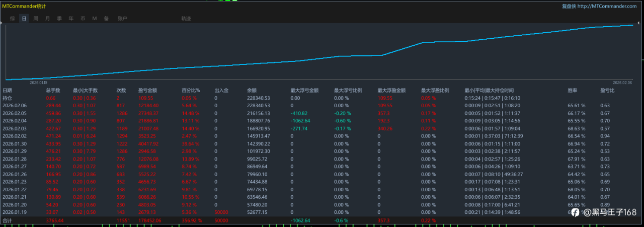Viewport: 644px width, 227px height.
Task: Click the trade count 1294
Action: click(122, 136)
